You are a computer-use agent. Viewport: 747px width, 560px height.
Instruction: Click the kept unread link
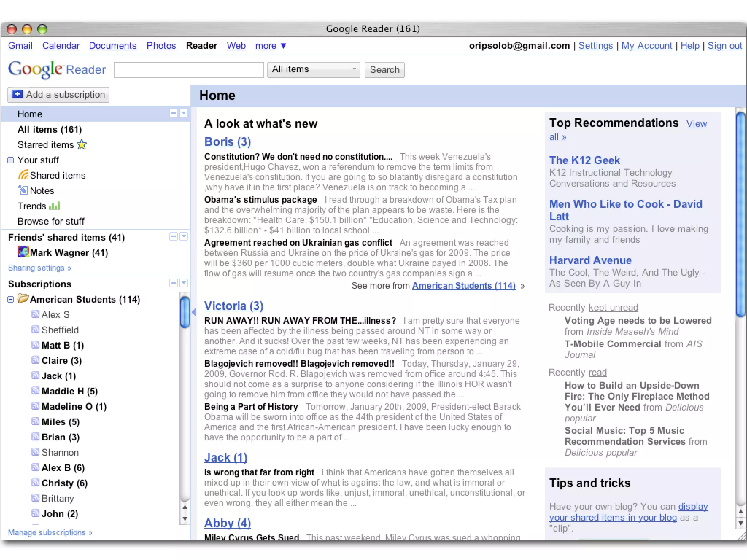tap(613, 307)
